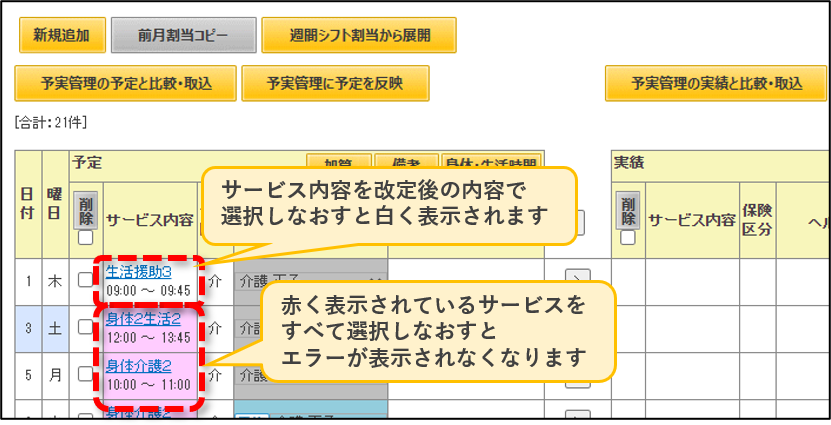831x425 pixels.
Task: Click the 加算 button in 予定 header
Action: [x=339, y=161]
